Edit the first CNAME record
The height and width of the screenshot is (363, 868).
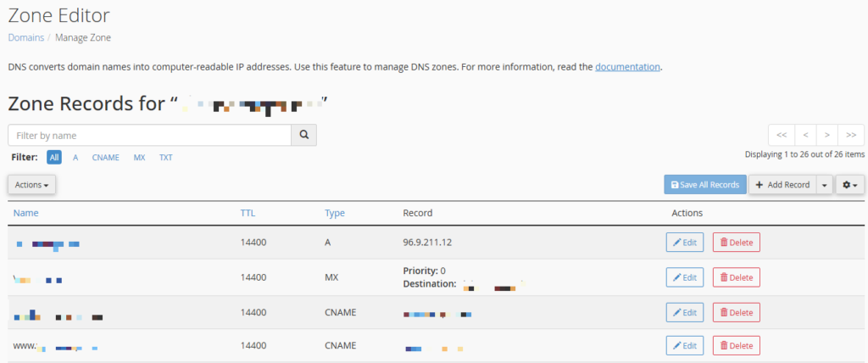pyautogui.click(x=685, y=313)
